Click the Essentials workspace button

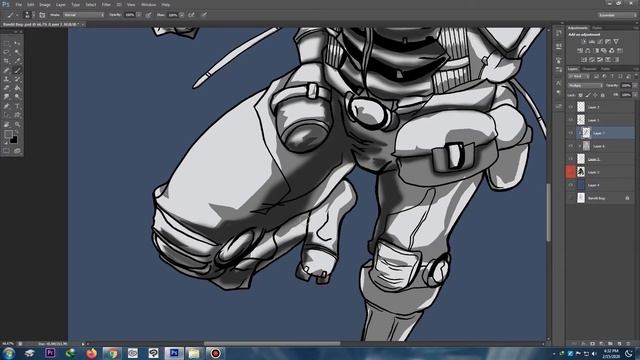click(x=617, y=15)
